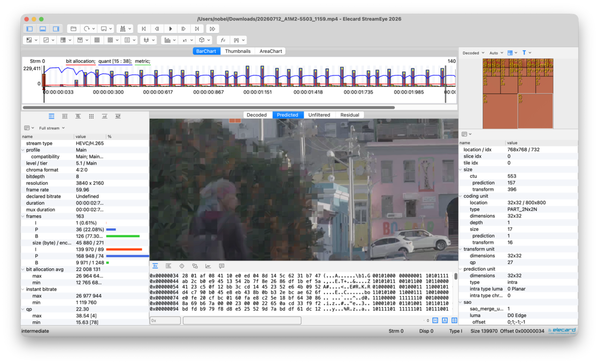Click the formula f= toolbar icon
Screen dimensions: 599x364
[222, 40]
